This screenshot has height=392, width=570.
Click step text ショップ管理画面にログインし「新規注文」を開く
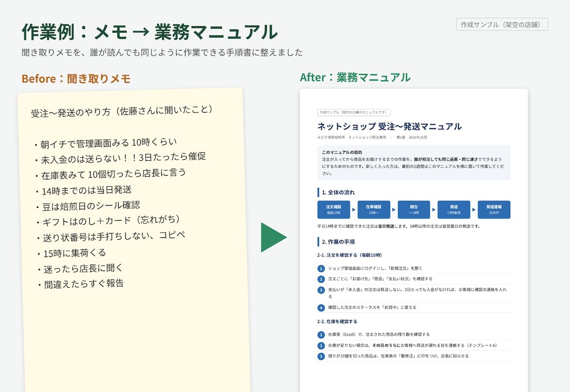(x=375, y=269)
